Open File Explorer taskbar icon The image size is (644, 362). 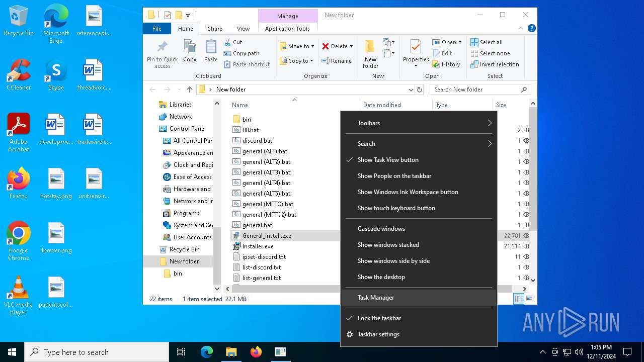[231, 352]
